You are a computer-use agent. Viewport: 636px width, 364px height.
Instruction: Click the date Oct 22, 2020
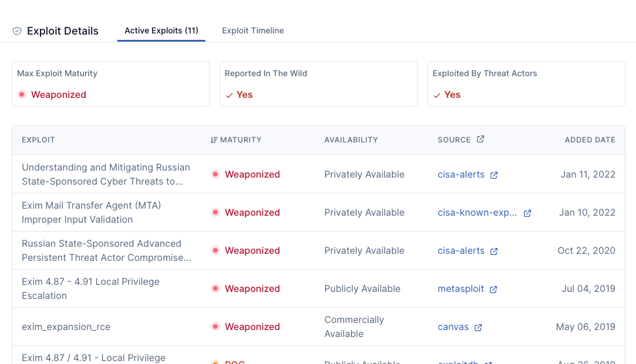(586, 250)
